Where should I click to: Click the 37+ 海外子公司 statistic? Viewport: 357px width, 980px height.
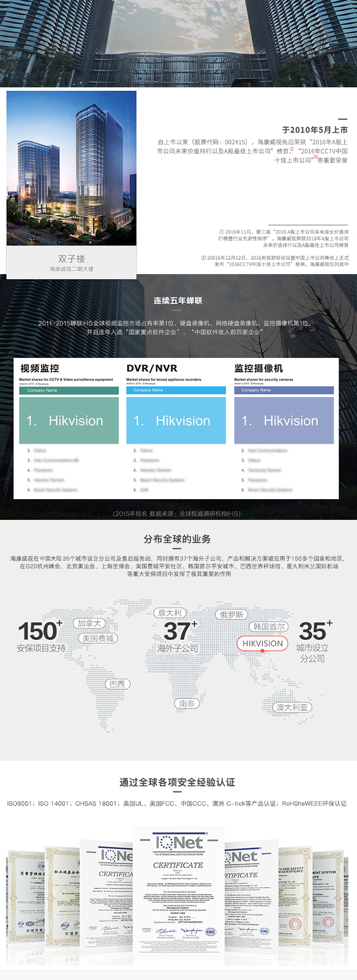(x=178, y=636)
